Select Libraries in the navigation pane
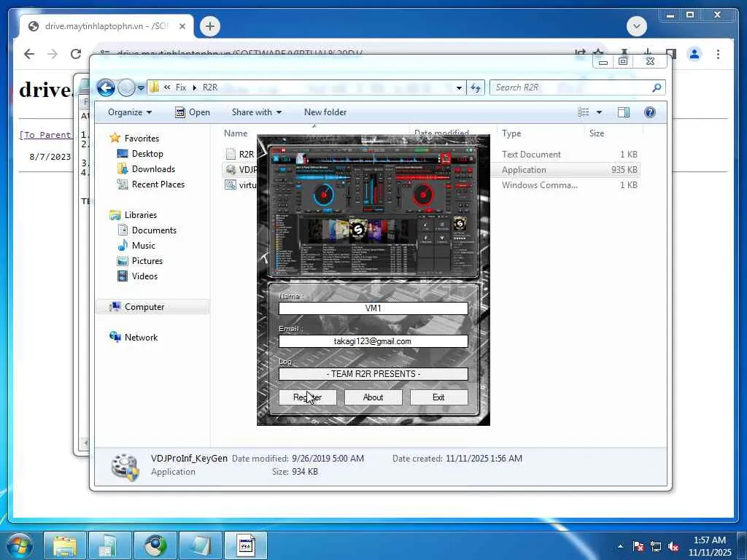747x560 pixels. (x=141, y=215)
